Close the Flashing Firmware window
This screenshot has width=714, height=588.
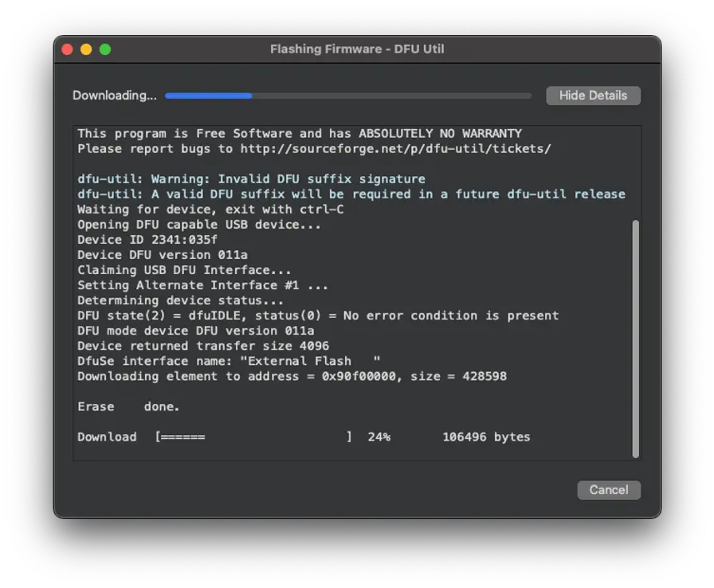[x=67, y=49]
